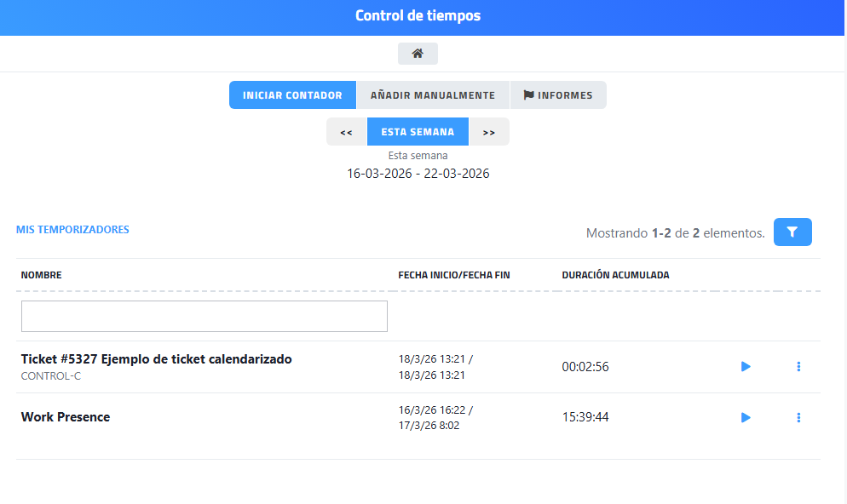Select Añadir Manualmente option

[432, 95]
